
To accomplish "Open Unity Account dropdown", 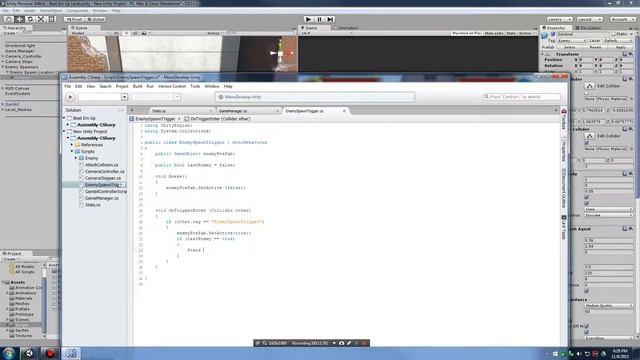I will [622, 19].
